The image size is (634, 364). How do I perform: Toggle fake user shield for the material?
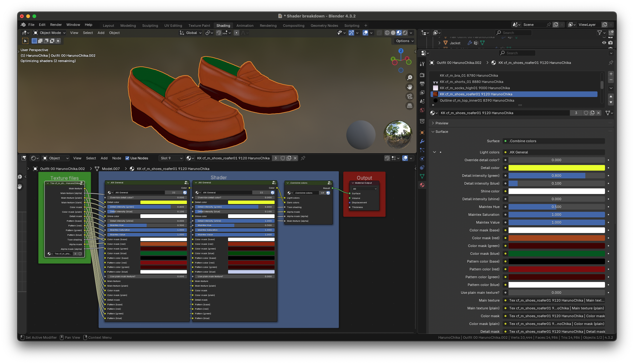tap(586, 113)
